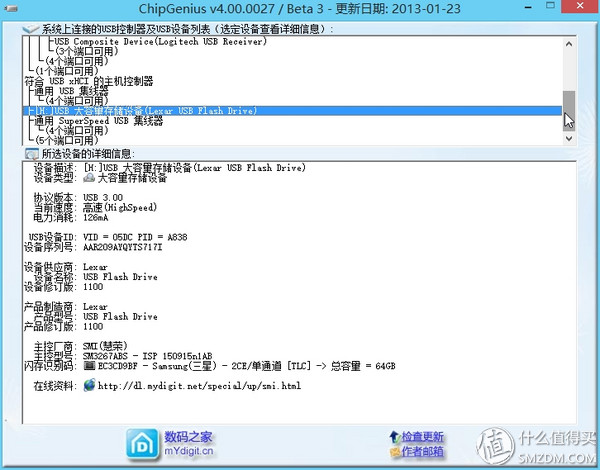The width and height of the screenshot is (600, 470).
Task: Click the serial number AAR209AYQYTS717I
Action: 122,247
